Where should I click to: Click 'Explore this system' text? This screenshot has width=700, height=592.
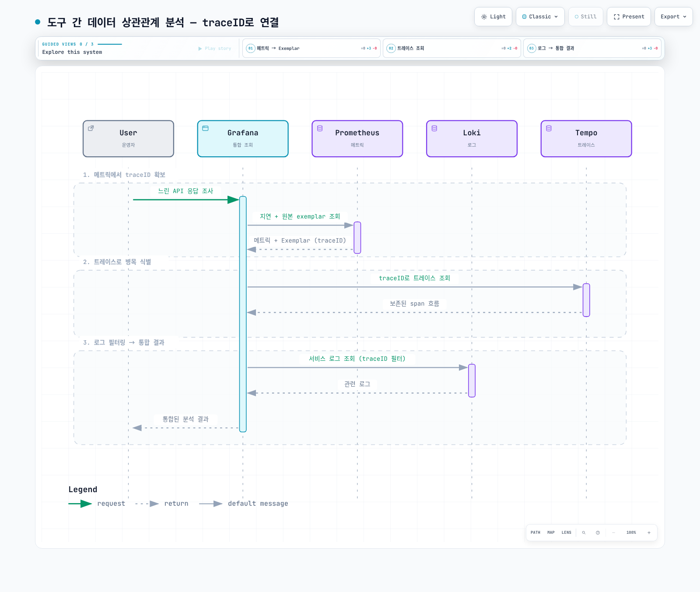pos(72,52)
